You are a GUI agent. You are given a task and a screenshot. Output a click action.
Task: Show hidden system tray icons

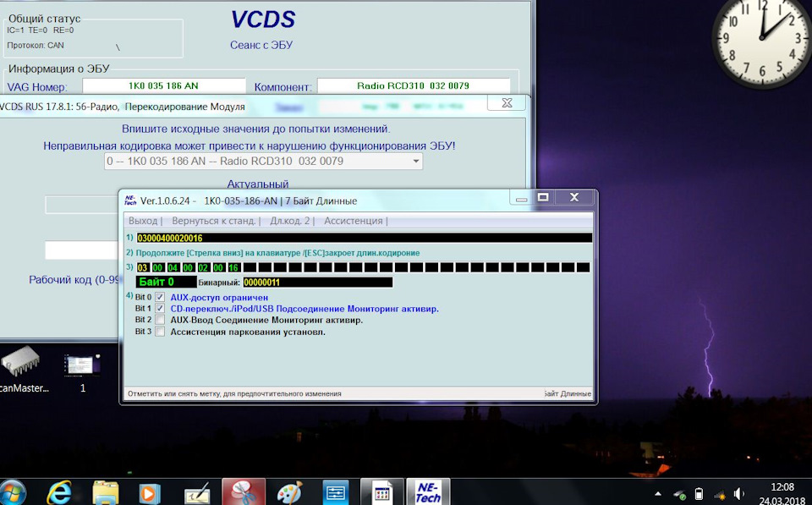point(658,494)
